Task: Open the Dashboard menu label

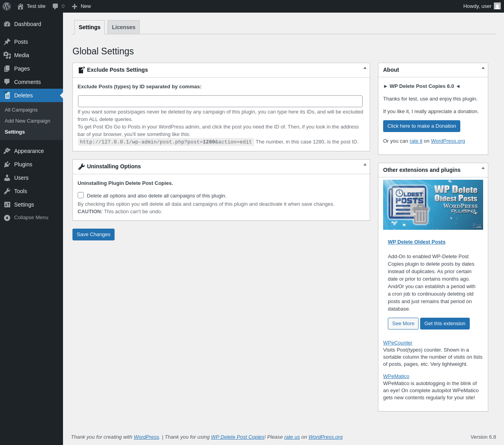Action: (x=28, y=24)
